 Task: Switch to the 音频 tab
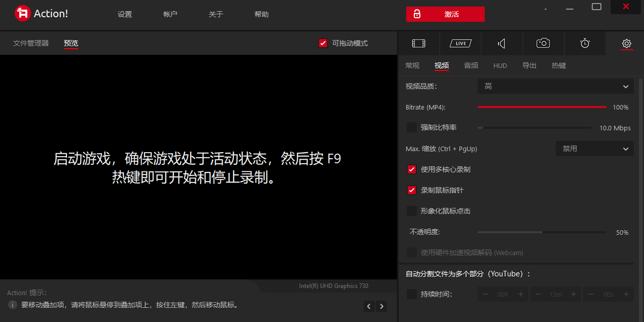point(471,65)
